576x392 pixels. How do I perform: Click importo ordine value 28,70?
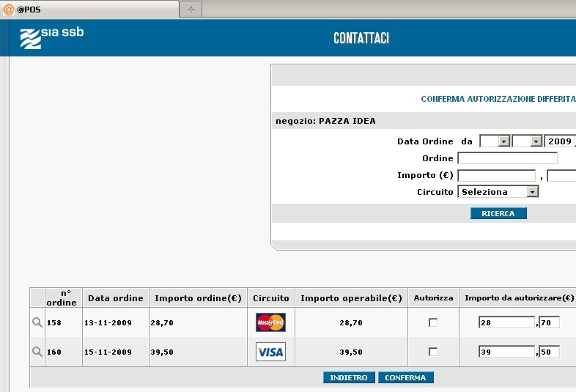point(162,322)
